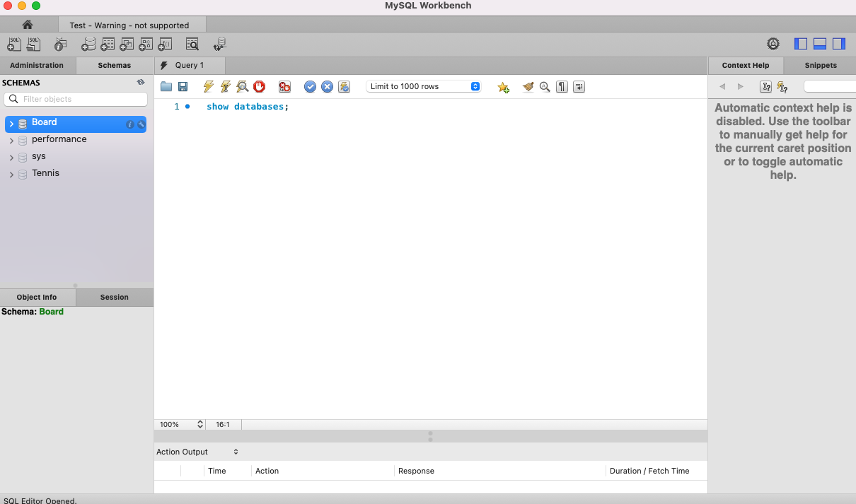
Task: Open wrench icon on Board schema
Action: tap(141, 124)
